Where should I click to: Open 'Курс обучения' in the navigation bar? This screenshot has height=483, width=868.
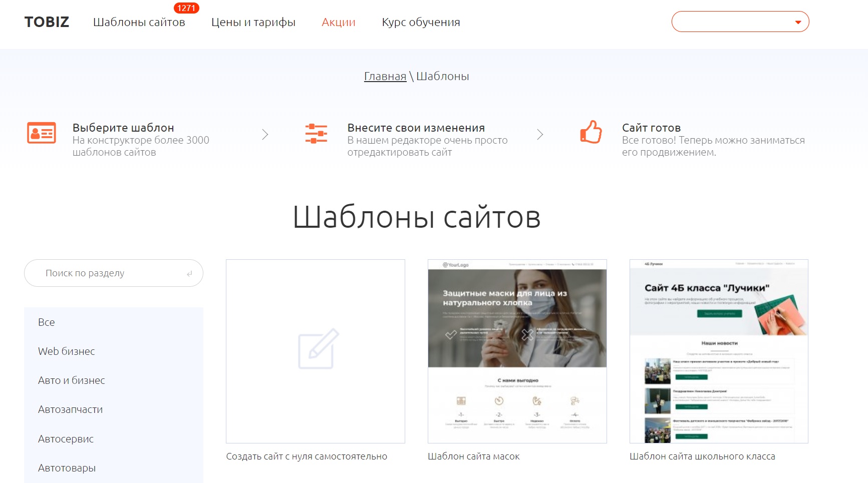coord(421,22)
